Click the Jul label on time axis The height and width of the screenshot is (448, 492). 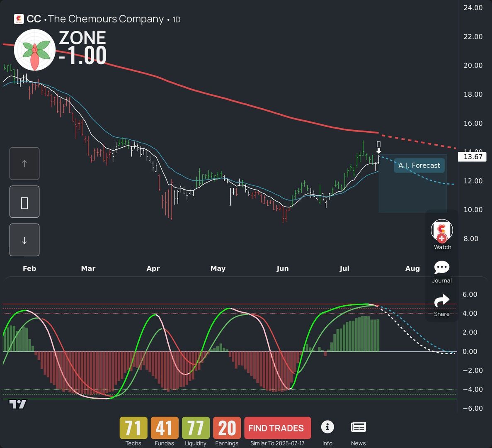pos(344,268)
